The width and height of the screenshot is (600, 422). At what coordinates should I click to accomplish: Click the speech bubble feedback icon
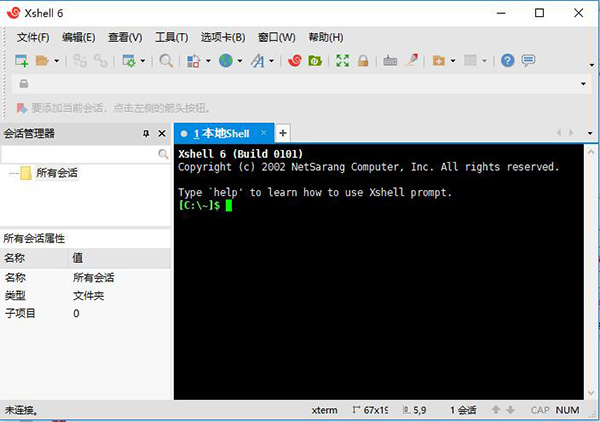528,61
